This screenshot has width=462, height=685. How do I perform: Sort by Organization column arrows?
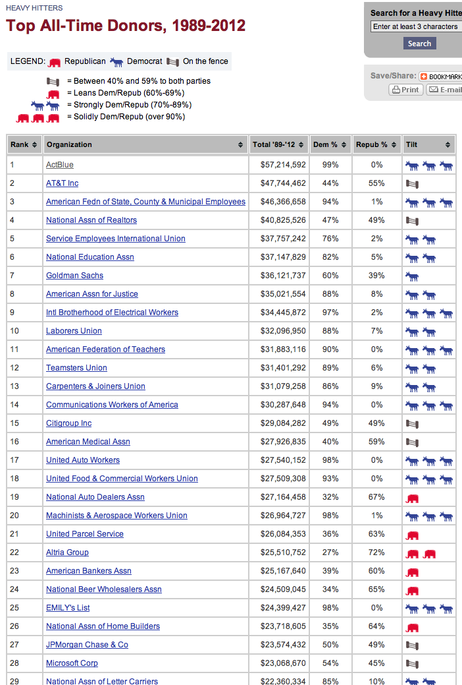[x=240, y=145]
